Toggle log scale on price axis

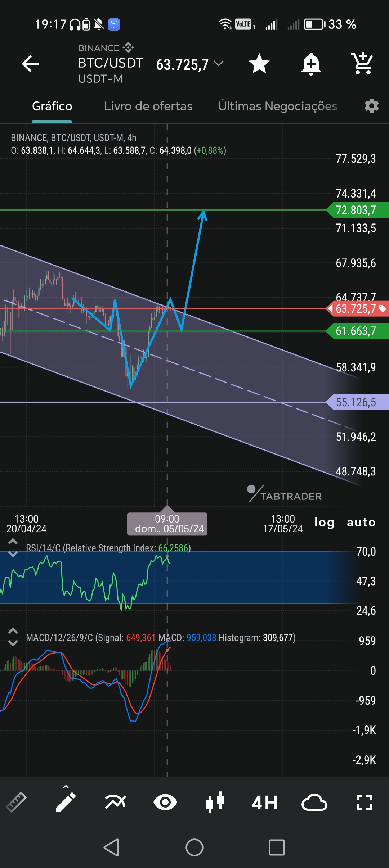click(x=324, y=523)
